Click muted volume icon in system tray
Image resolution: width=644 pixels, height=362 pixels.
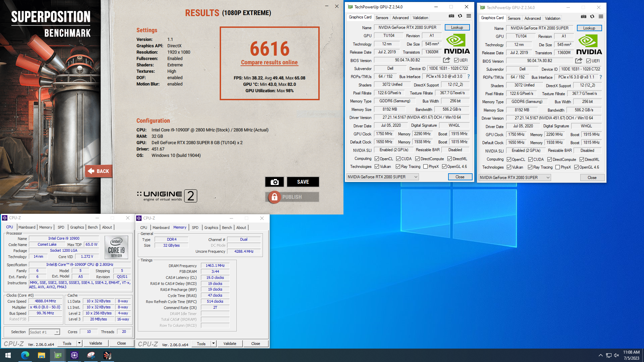616,355
